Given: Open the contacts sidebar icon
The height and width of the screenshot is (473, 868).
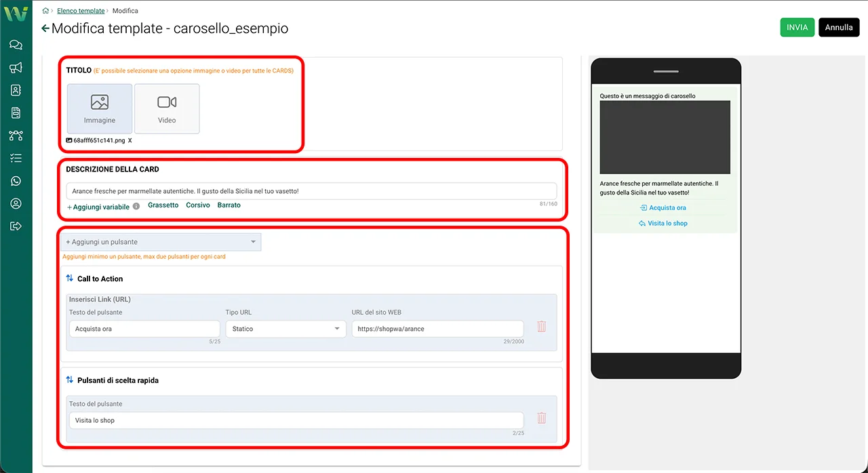Looking at the screenshot, I should pos(16,90).
